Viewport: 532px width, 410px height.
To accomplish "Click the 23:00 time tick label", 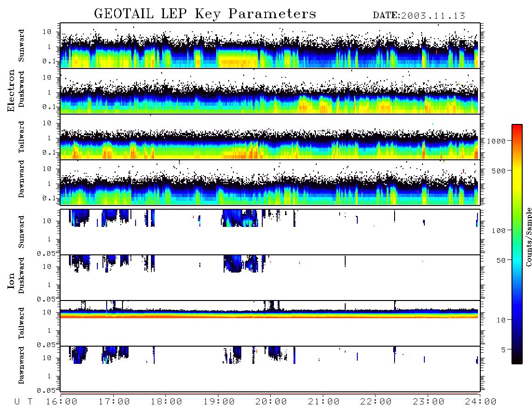I will point(429,402).
